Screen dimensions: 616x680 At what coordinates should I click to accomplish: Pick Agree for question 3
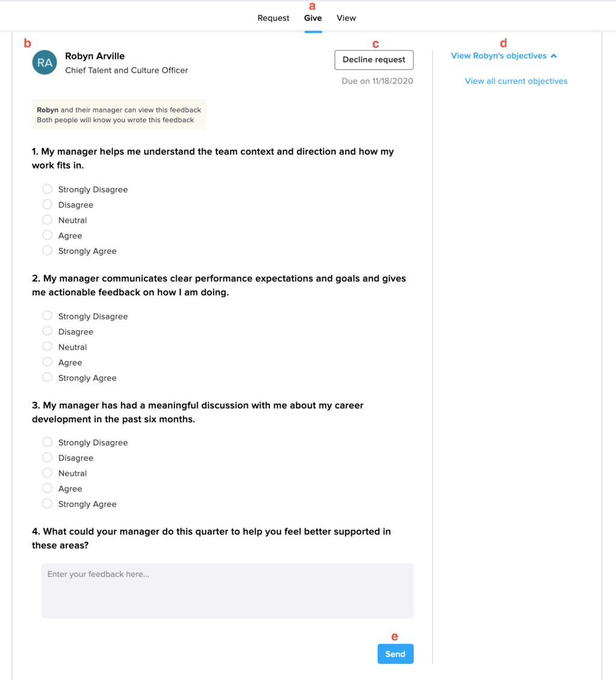(48, 488)
